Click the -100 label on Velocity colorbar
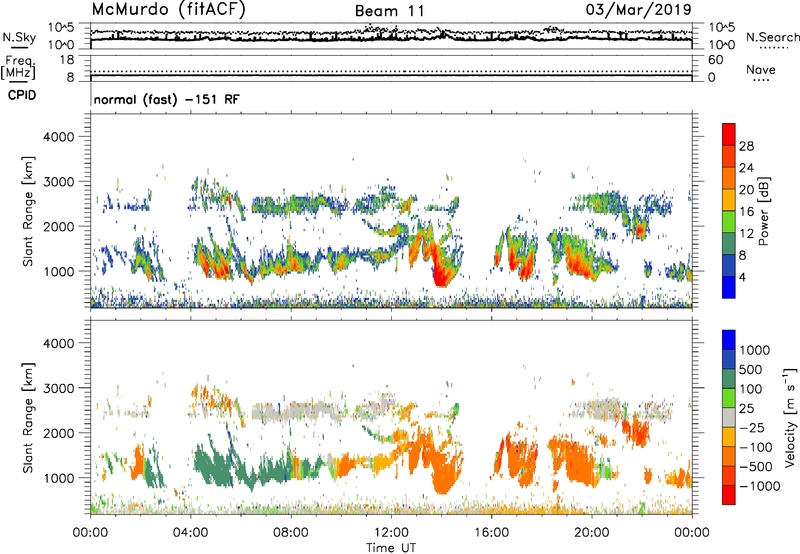Image resolution: width=800 pixels, height=554 pixels. 756,447
